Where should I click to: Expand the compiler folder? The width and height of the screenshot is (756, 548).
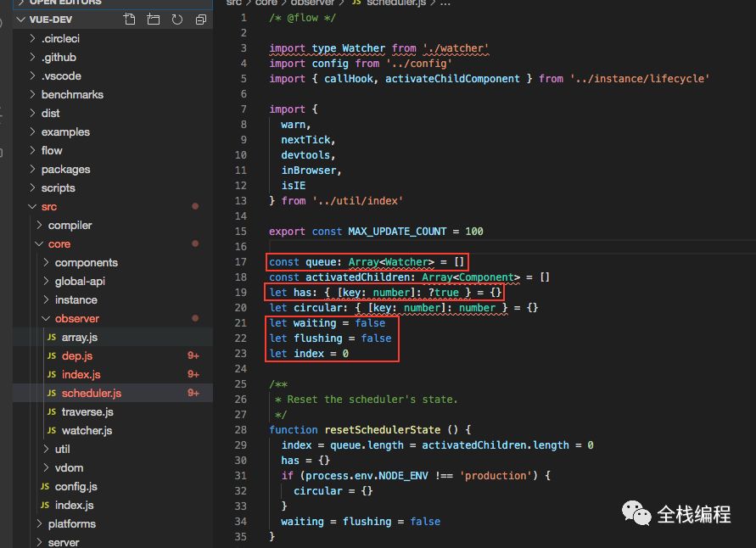point(39,225)
